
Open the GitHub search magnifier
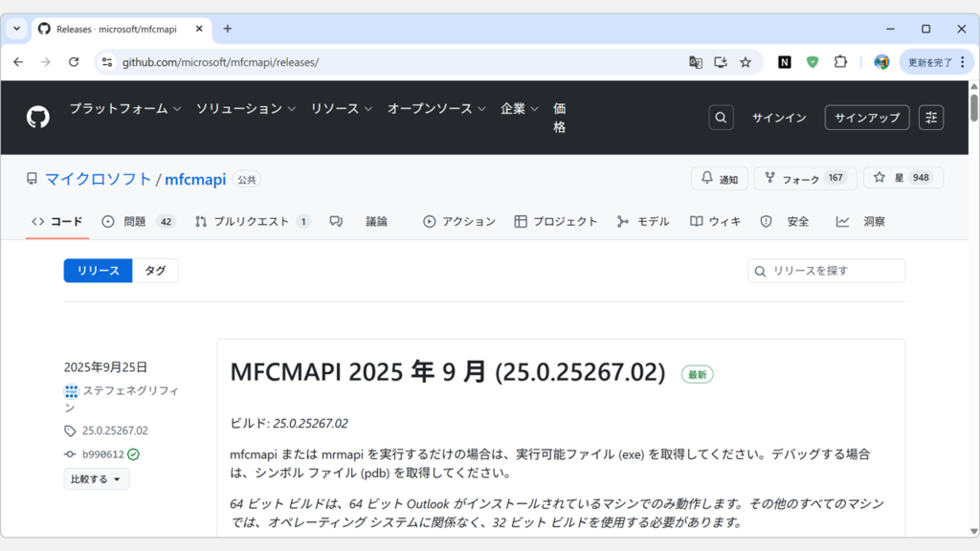tap(721, 117)
